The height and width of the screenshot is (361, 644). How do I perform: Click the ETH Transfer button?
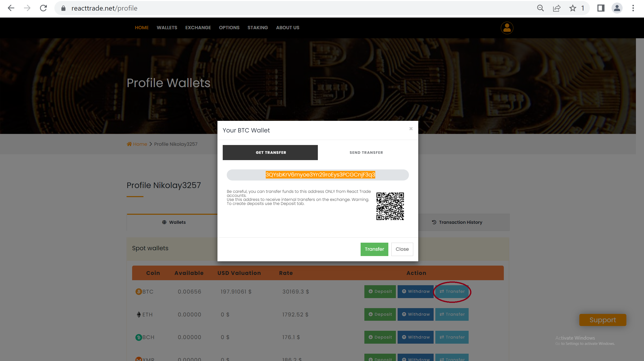(452, 314)
